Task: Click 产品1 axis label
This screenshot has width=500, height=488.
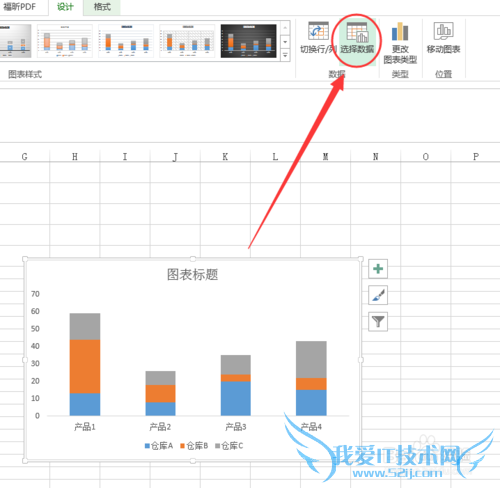Action: click(85, 427)
